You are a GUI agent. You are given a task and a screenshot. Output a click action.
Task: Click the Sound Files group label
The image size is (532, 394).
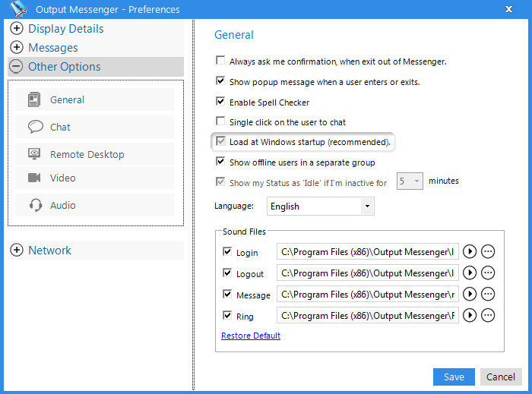tap(244, 232)
